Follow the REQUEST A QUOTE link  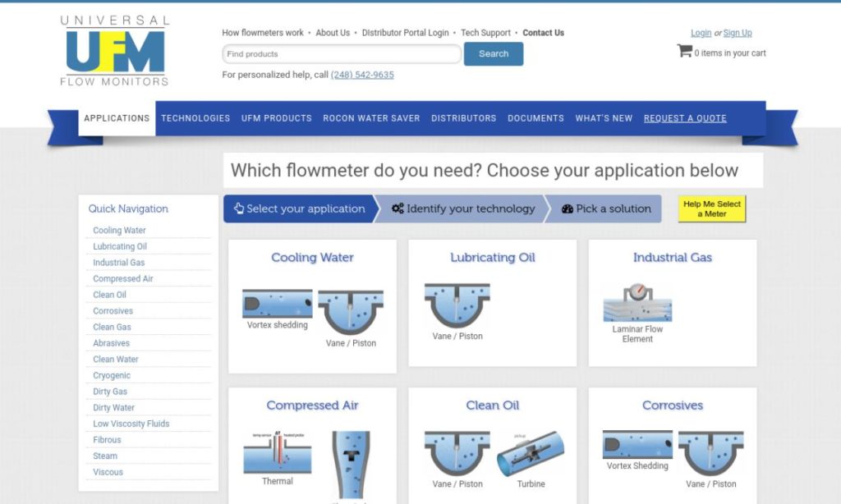point(685,118)
